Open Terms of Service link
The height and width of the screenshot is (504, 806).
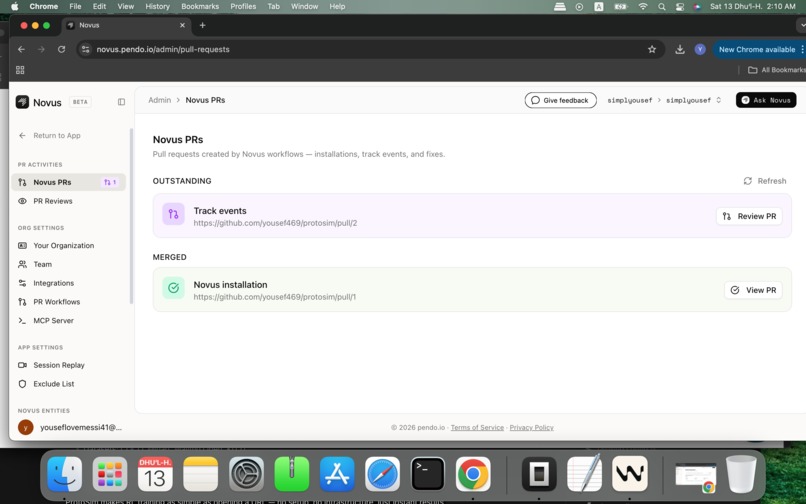477,427
